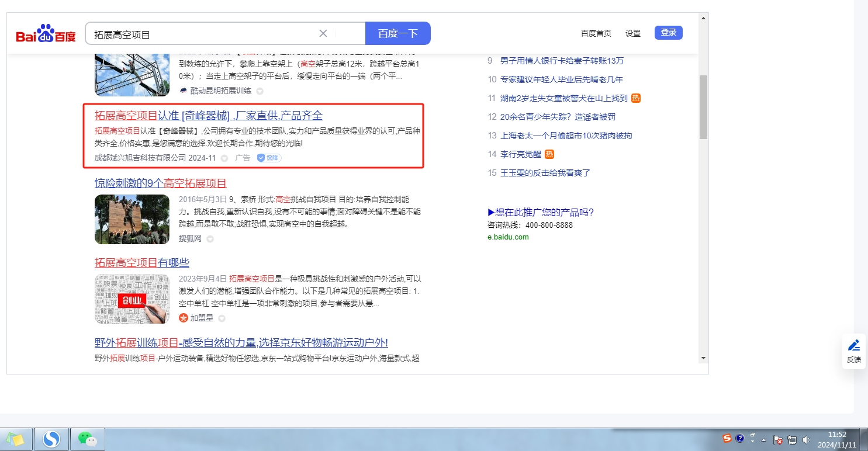
Task: Go to 百度首页 in the top navigation
Action: click(596, 33)
